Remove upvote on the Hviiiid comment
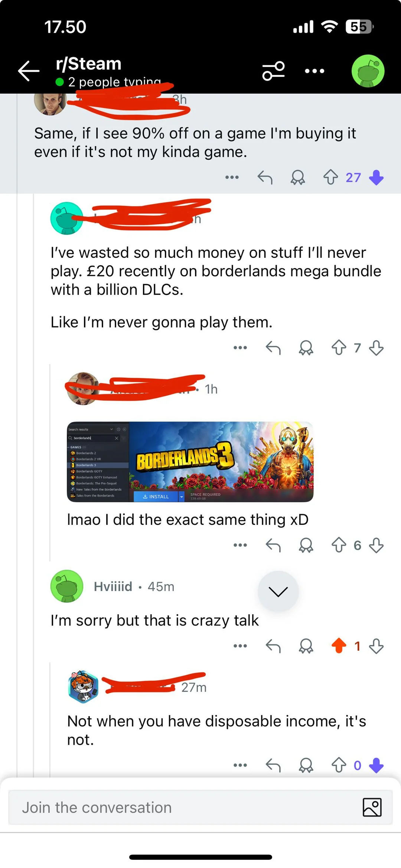This screenshot has width=401, height=868. (339, 646)
